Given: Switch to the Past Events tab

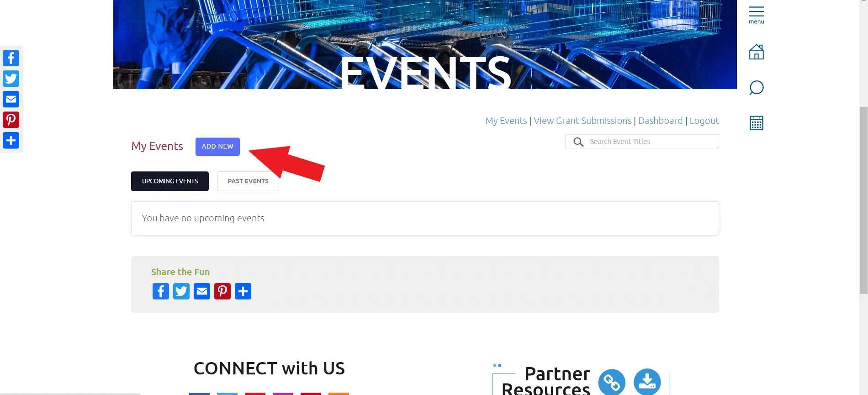Looking at the screenshot, I should 248,181.
